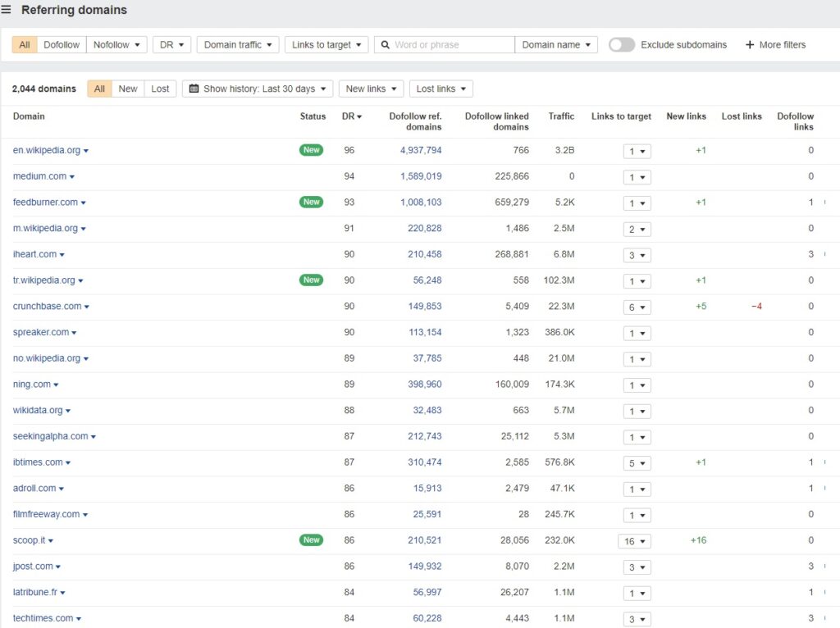Click the Dofollow ref. domains column header
Viewport: 840px width, 628px height.
pyautogui.click(x=415, y=121)
